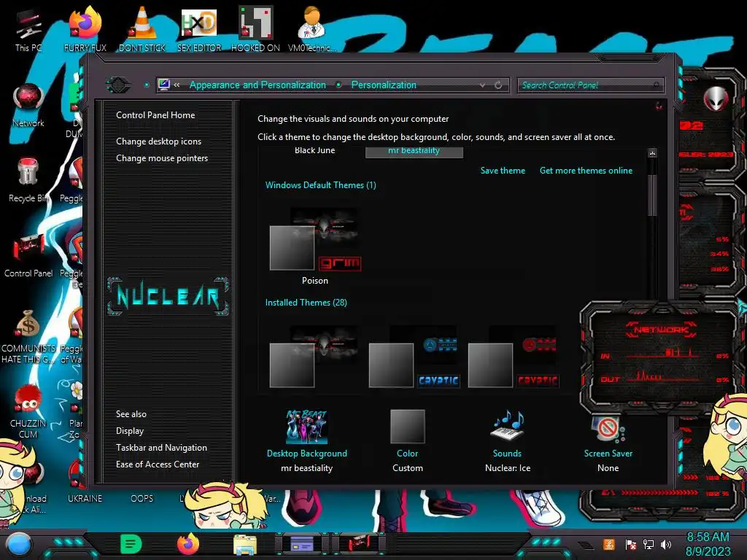The image size is (747, 560).
Task: Click theme list scrollbar up arrow
Action: pos(652,153)
